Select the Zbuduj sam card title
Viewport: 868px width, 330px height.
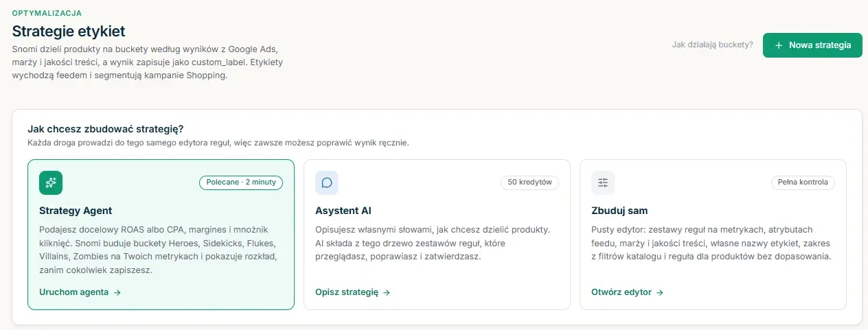(619, 211)
